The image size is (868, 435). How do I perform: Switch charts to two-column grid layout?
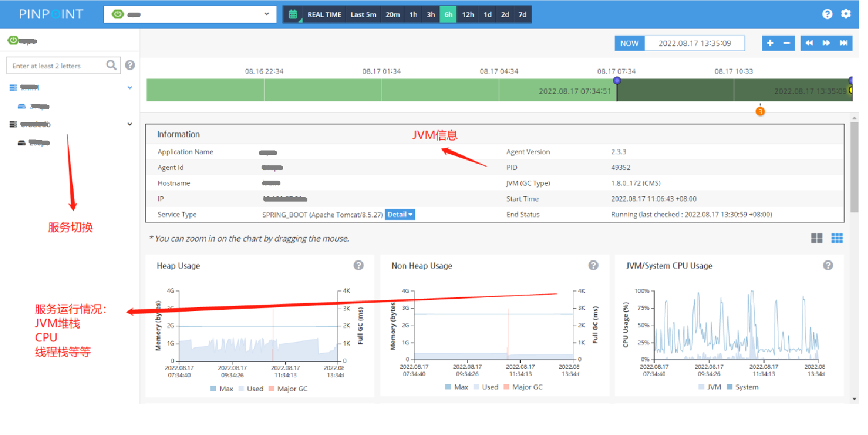point(817,238)
